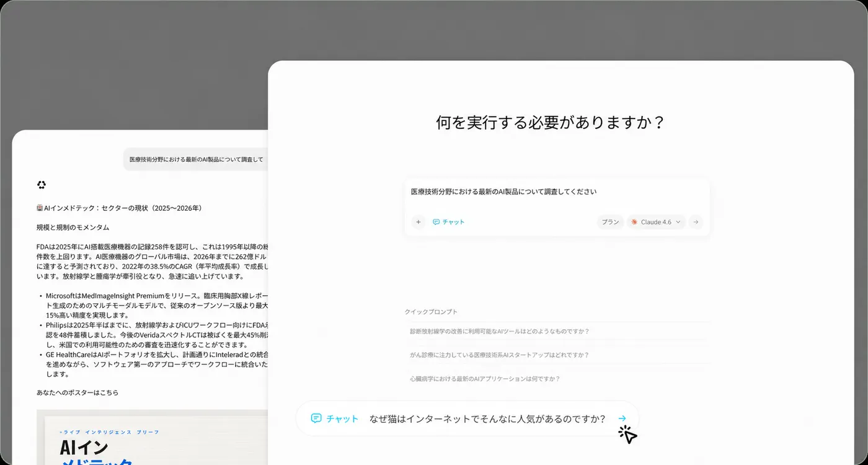
Task: Click the line あなたへのポスターはこちら
Action: coord(77,392)
